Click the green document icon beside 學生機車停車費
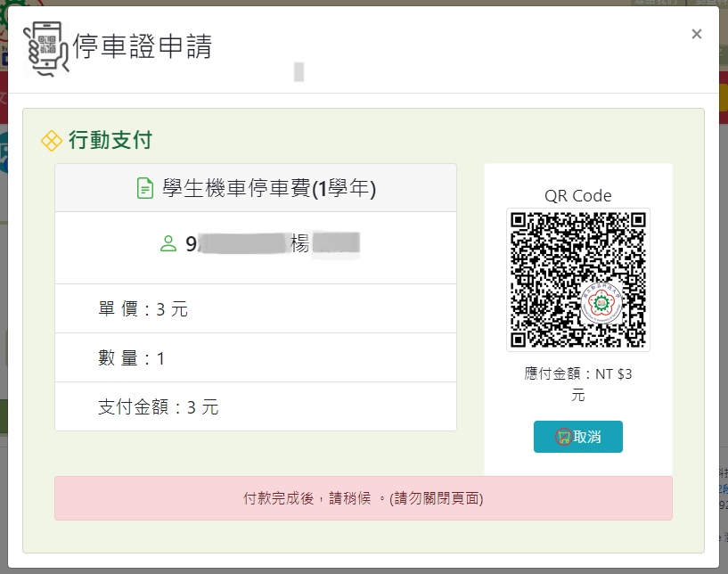Viewport: 728px width, 574px height. click(145, 189)
